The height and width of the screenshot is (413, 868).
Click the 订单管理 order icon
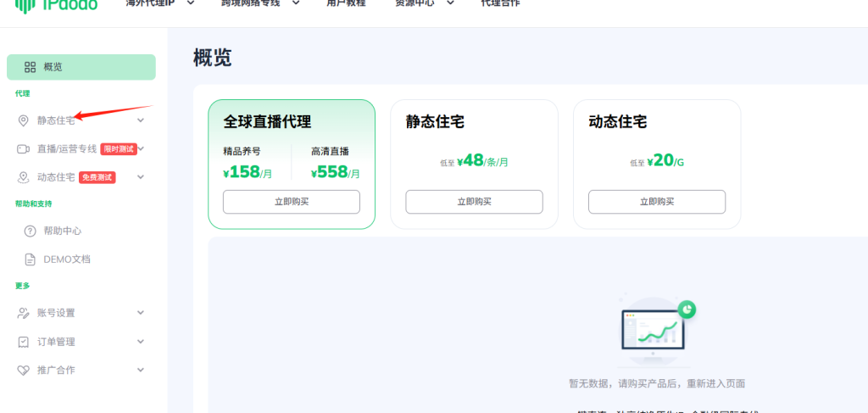pyautogui.click(x=23, y=342)
